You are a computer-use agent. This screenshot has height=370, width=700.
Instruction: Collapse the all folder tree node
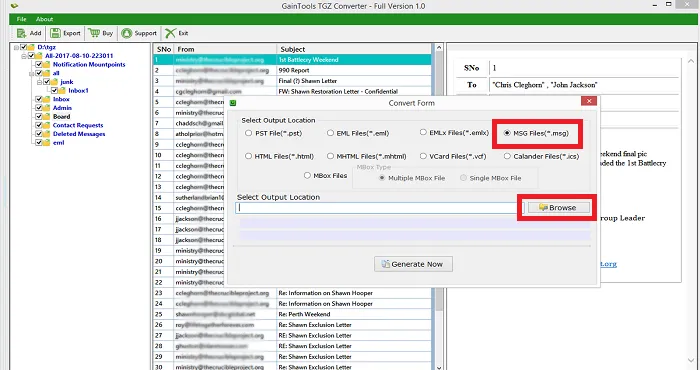(32, 73)
